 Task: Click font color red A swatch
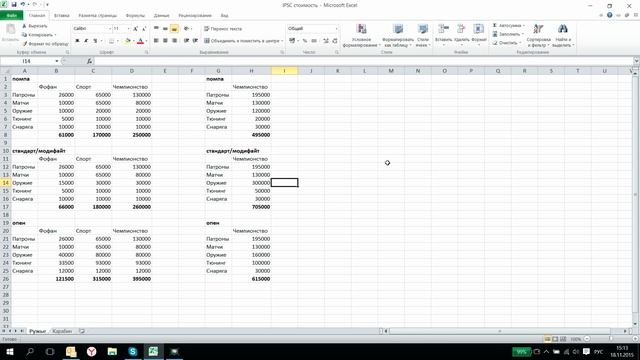point(140,40)
